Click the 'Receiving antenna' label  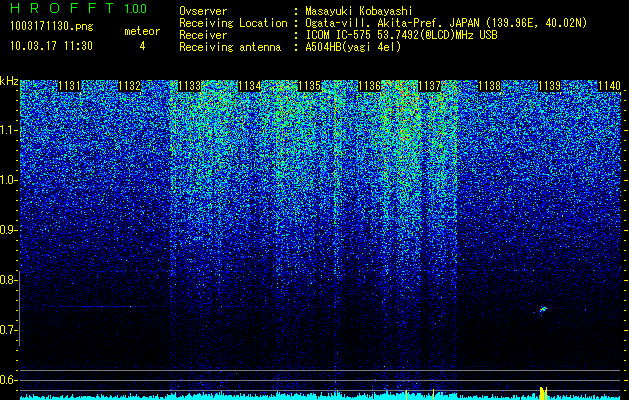(x=230, y=47)
